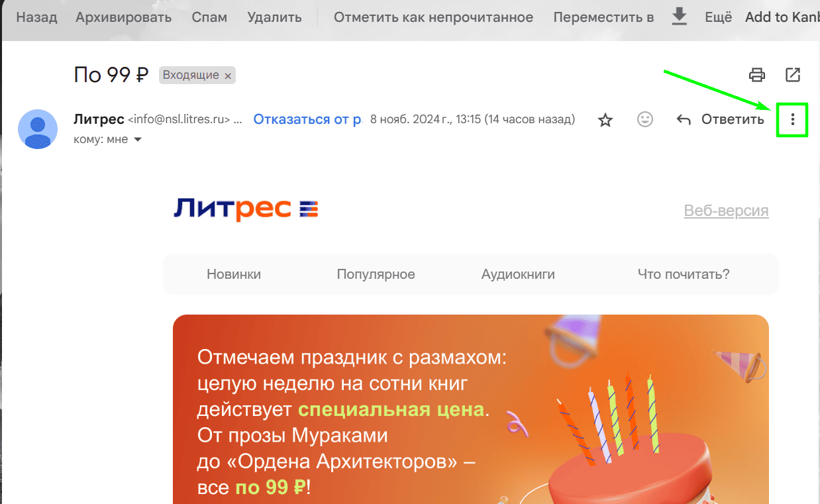Open the Веб-версия link

click(x=726, y=211)
